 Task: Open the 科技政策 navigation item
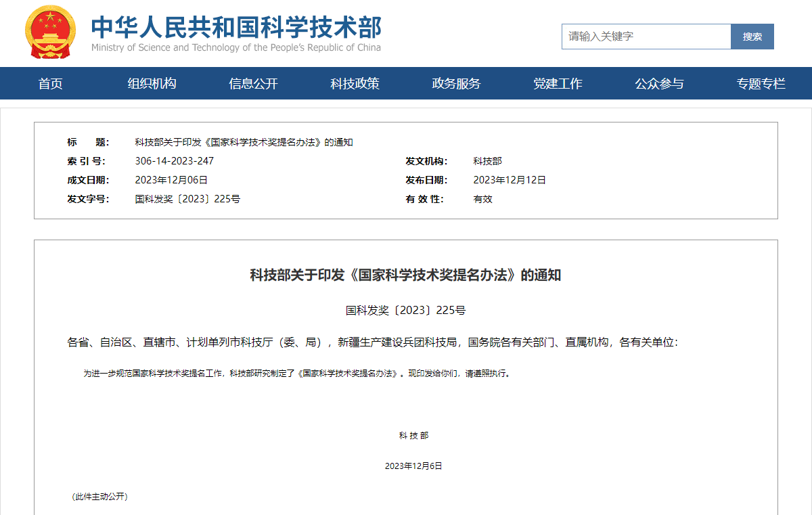(x=355, y=83)
